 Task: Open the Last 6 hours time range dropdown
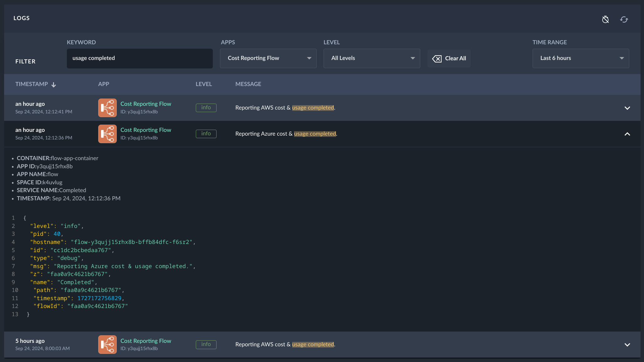click(x=581, y=58)
